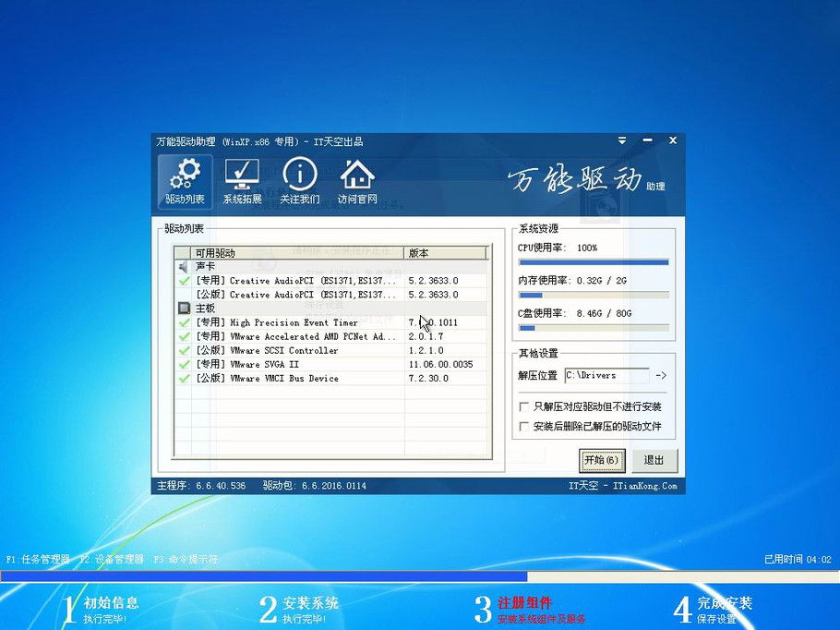The image size is (840, 630).
Task: Minimize the 万能驱动助理 window
Action: pyautogui.click(x=648, y=140)
